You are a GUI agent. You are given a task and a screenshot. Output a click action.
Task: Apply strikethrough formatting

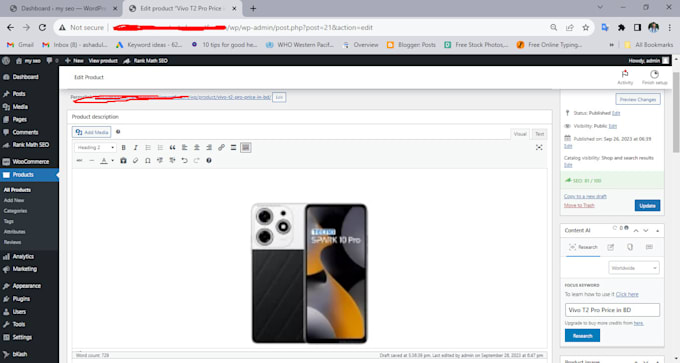[79, 160]
